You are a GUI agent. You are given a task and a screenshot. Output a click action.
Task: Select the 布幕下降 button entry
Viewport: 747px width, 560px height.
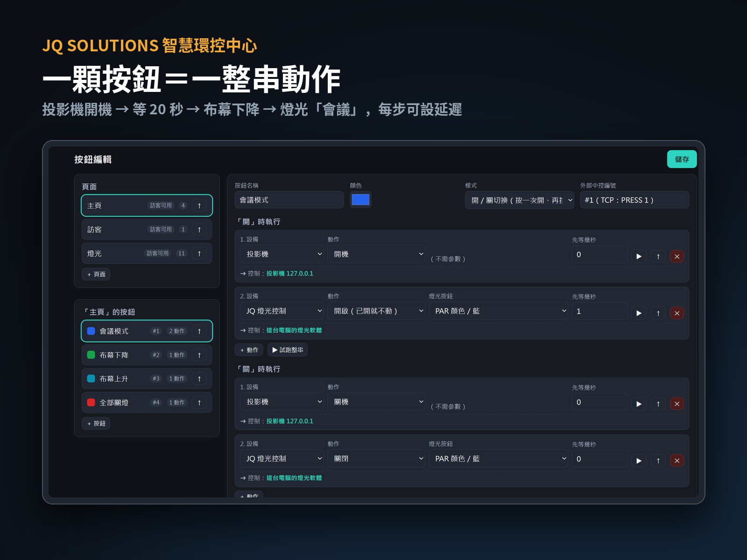tap(147, 355)
